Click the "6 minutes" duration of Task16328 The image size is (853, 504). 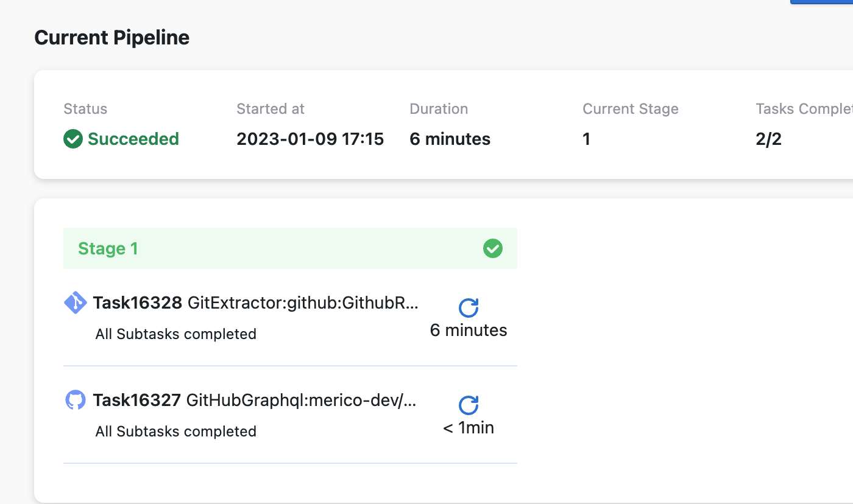(468, 331)
